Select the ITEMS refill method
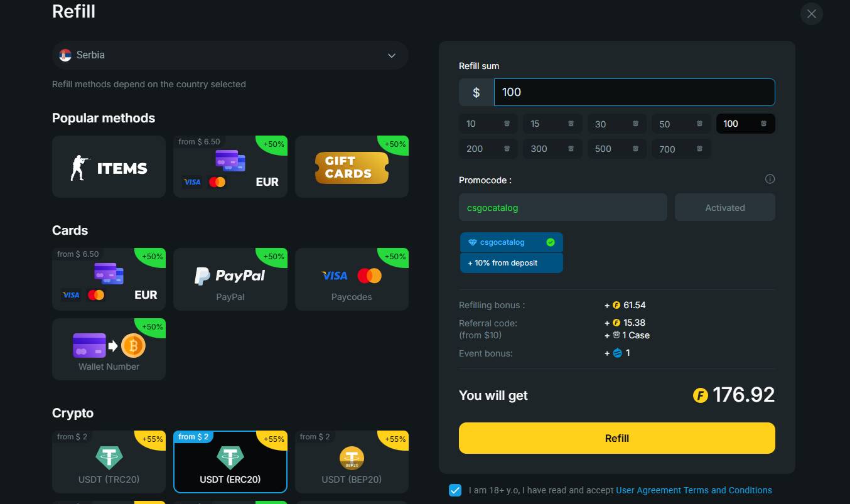This screenshot has width=850, height=504. coord(109,167)
